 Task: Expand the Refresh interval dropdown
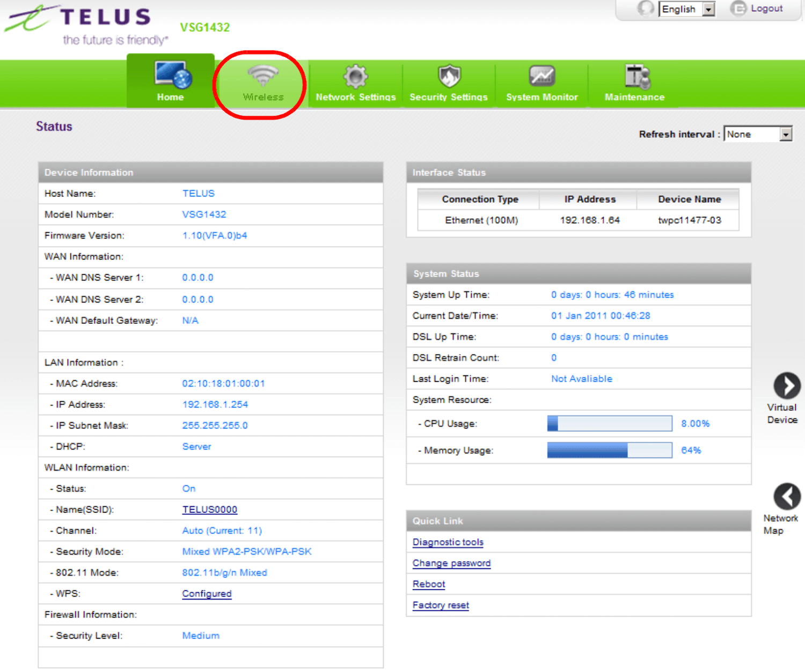pyautogui.click(x=758, y=134)
